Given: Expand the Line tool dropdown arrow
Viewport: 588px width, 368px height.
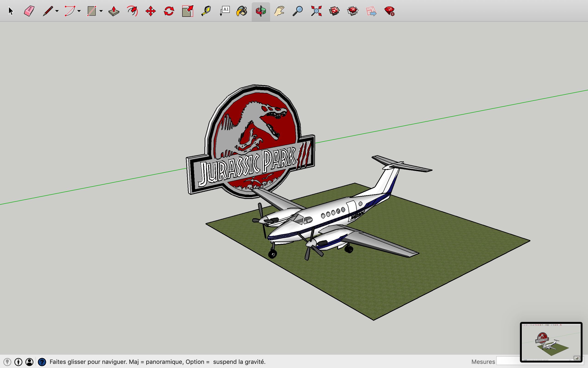Looking at the screenshot, I should coord(57,11).
